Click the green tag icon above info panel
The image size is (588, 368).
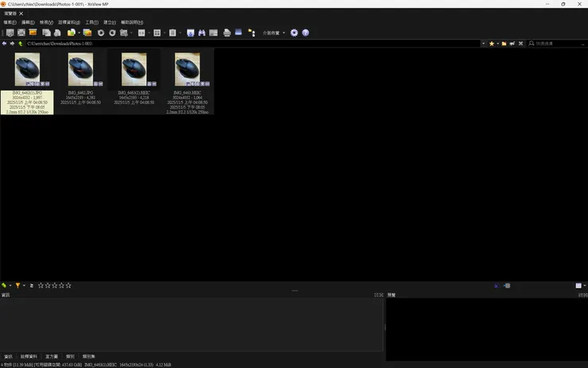click(4, 285)
